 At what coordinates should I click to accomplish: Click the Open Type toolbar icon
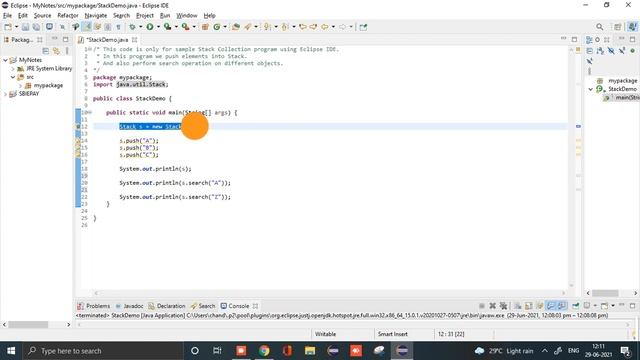coord(236,27)
